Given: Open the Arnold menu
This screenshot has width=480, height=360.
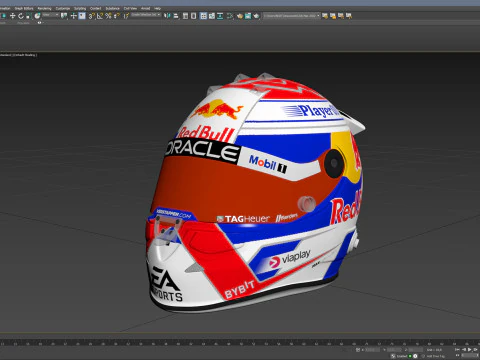Looking at the screenshot, I should pos(145,8).
